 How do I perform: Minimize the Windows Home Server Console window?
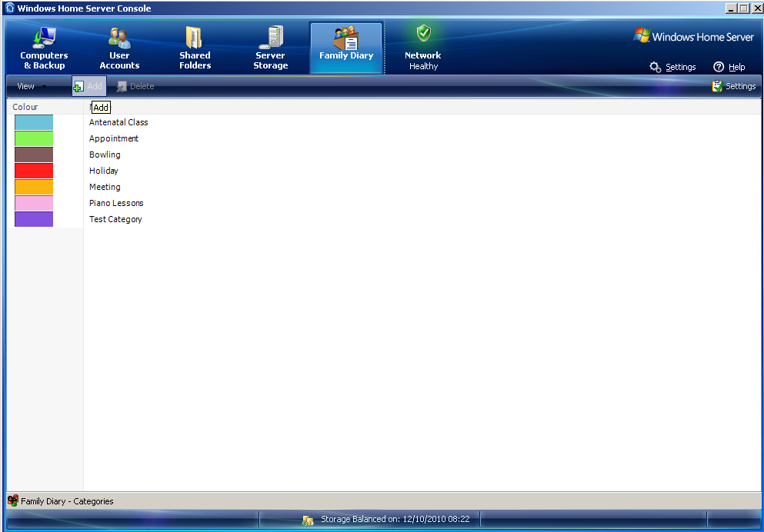point(732,8)
